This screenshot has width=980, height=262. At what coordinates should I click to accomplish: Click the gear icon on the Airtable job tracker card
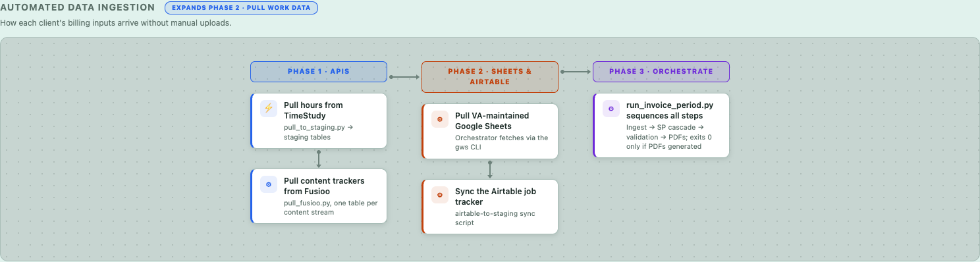coord(439,195)
